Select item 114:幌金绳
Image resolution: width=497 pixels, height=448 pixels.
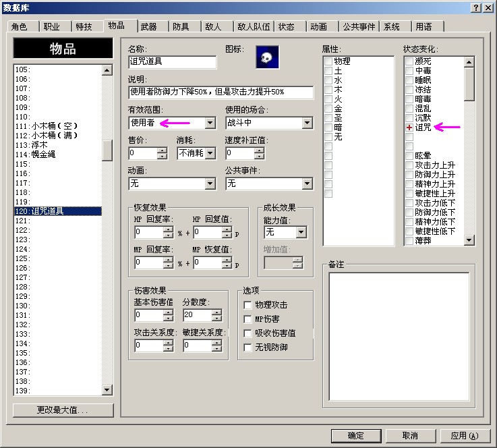pos(58,155)
